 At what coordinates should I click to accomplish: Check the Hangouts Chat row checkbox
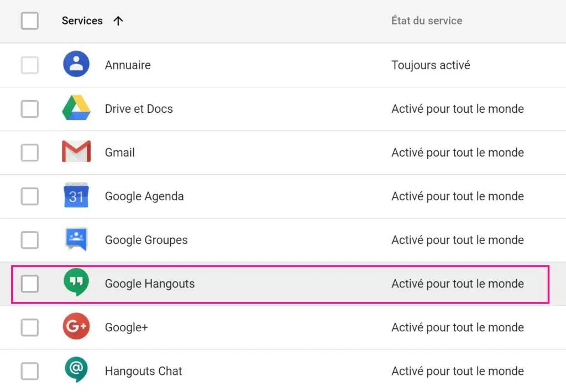[x=30, y=371]
